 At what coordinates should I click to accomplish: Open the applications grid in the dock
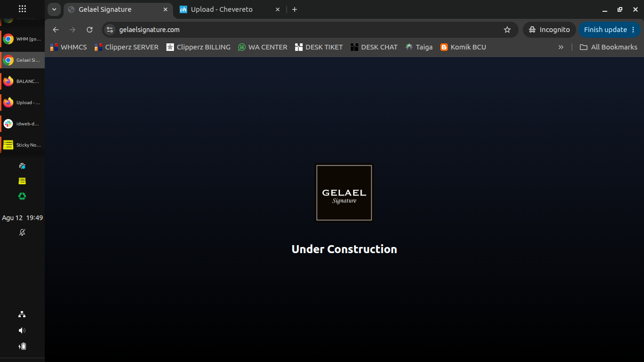coord(22,9)
